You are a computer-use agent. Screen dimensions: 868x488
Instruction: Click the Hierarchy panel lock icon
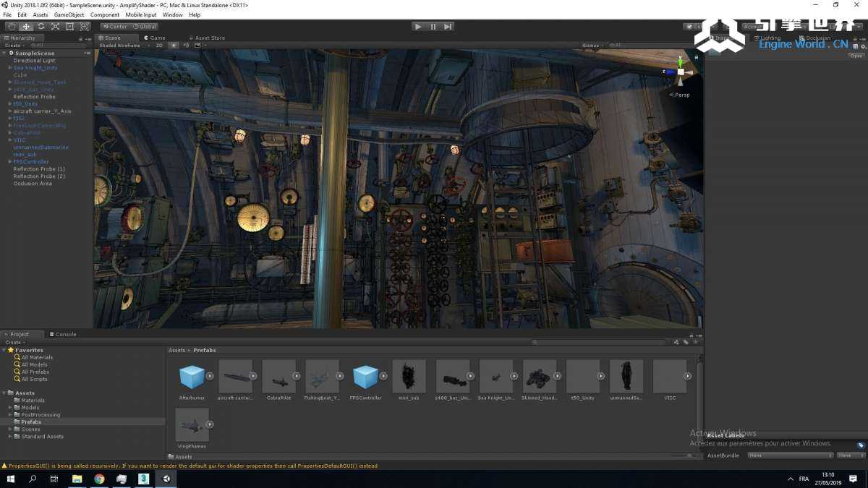[x=82, y=38]
